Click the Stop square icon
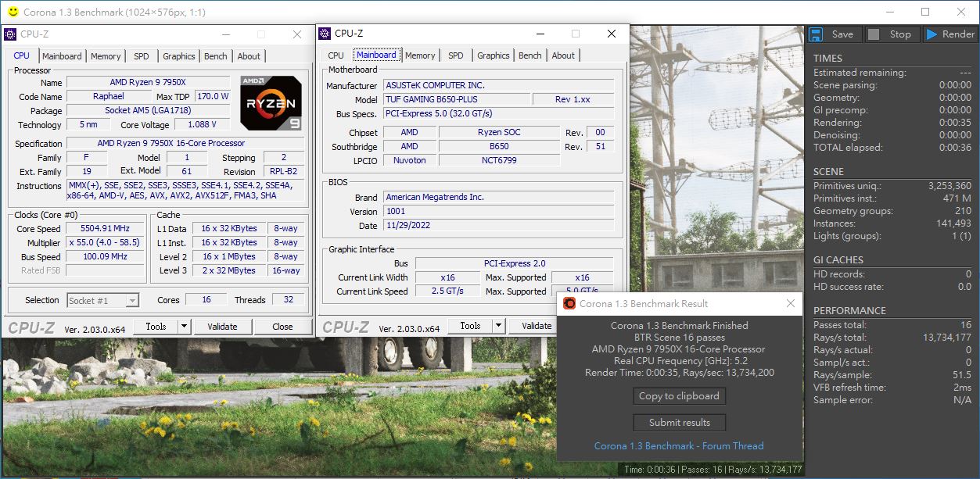980x479 pixels. [874, 34]
